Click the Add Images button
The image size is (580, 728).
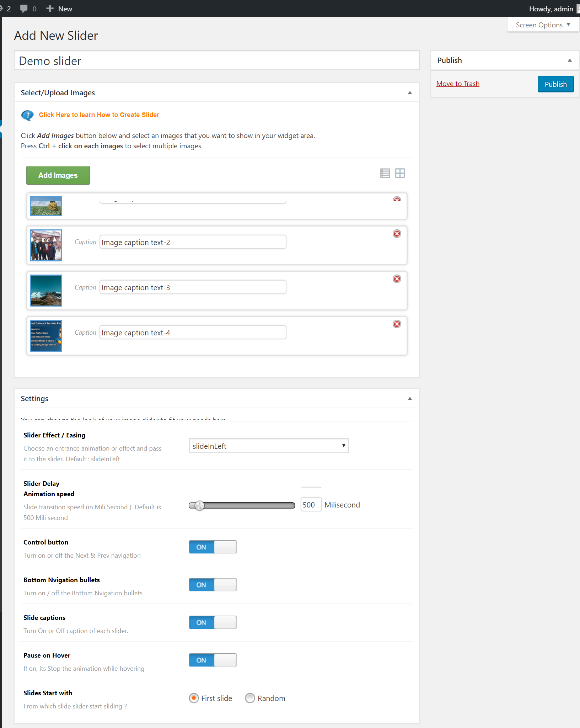[58, 175]
